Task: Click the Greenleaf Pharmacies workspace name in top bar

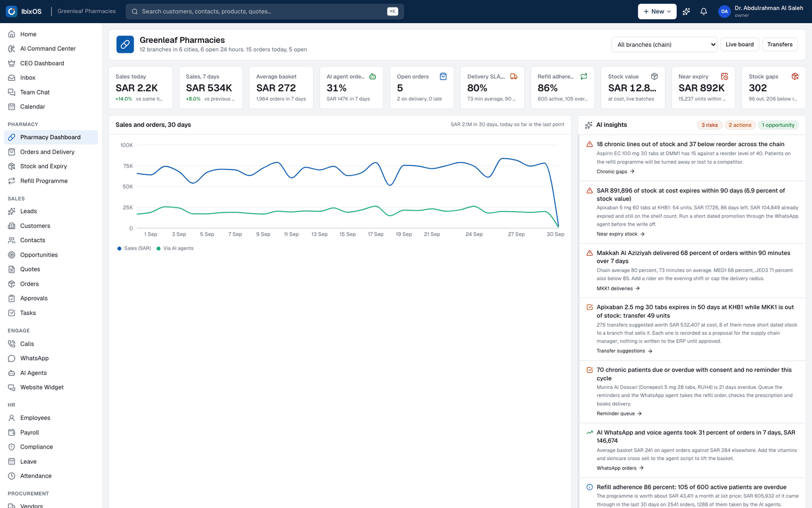Action: pyautogui.click(x=86, y=11)
